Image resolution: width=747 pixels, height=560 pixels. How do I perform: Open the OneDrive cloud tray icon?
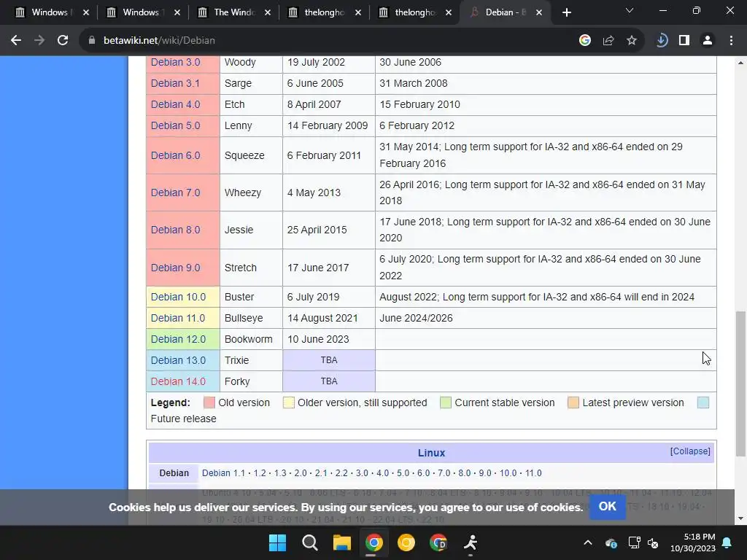pos(611,542)
